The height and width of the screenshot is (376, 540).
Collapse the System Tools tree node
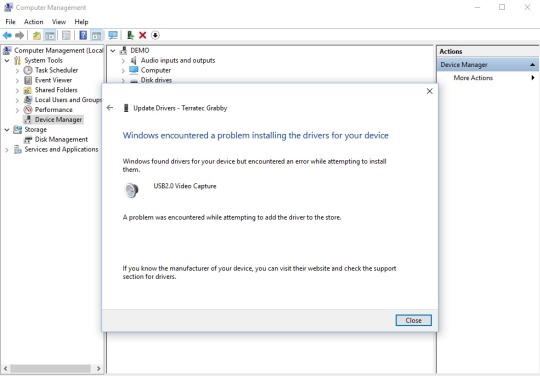7,61
